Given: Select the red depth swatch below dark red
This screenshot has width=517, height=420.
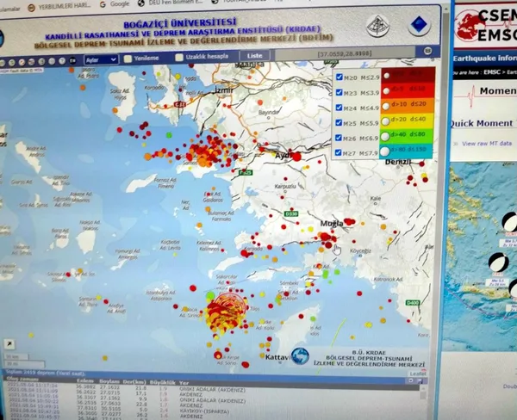Looking at the screenshot, I should [x=408, y=90].
